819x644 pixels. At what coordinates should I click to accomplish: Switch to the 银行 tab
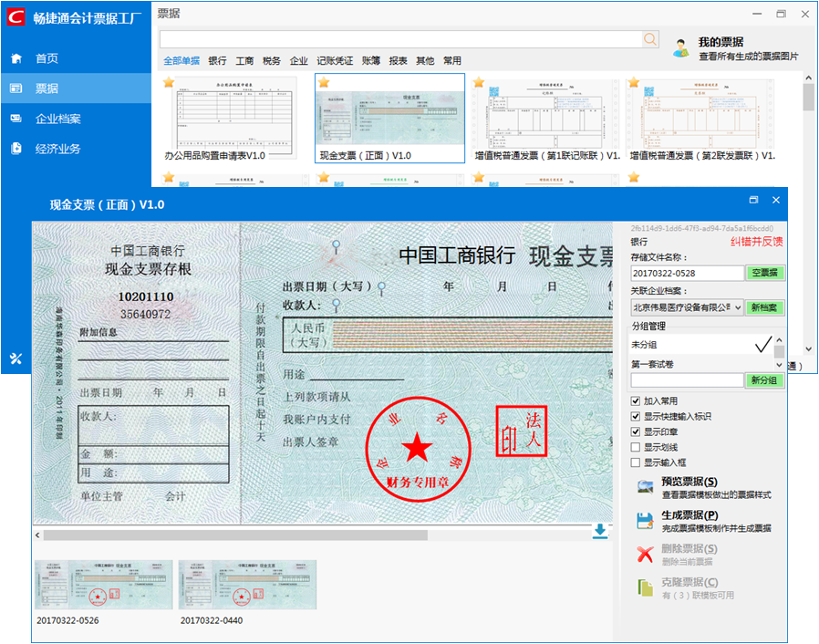point(217,60)
